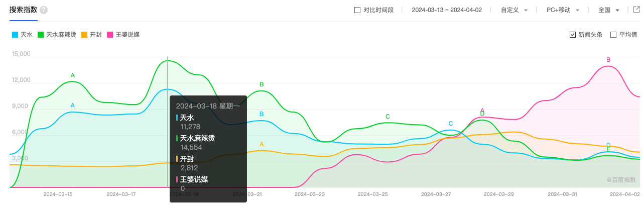
Task: Click the help question mark icon
Action: tap(44, 10)
